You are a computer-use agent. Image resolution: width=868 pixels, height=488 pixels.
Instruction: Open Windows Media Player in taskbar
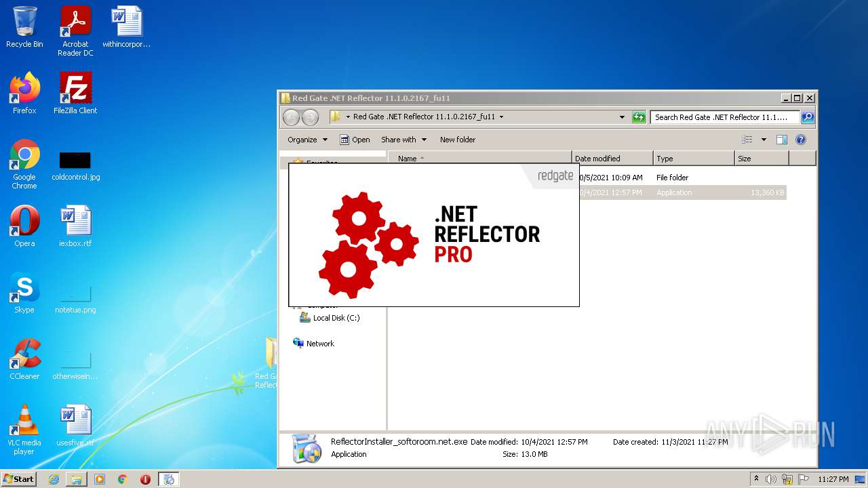click(x=100, y=479)
